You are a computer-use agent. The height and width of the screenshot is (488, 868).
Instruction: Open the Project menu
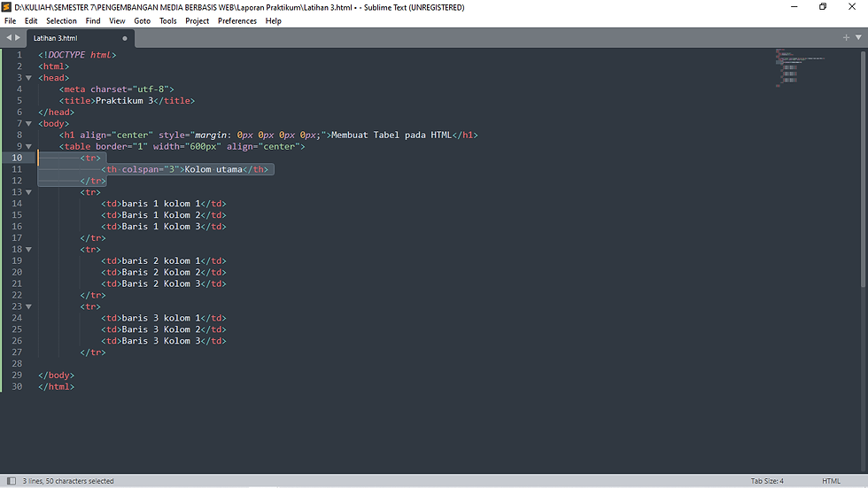pyautogui.click(x=197, y=21)
